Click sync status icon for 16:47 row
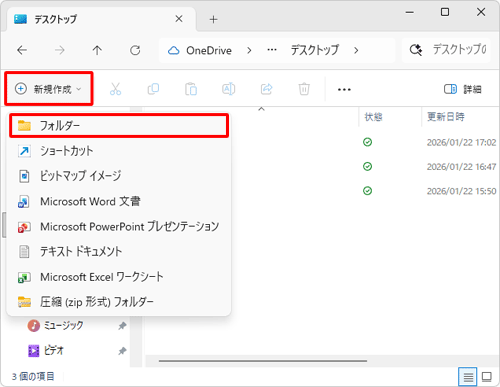The height and width of the screenshot is (387, 500). [367, 166]
